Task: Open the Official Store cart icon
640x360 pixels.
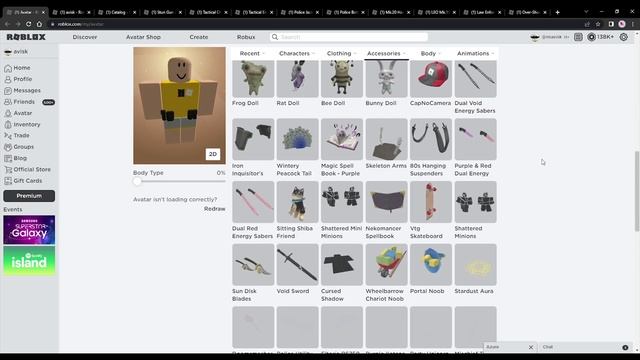Action: pyautogui.click(x=8, y=169)
